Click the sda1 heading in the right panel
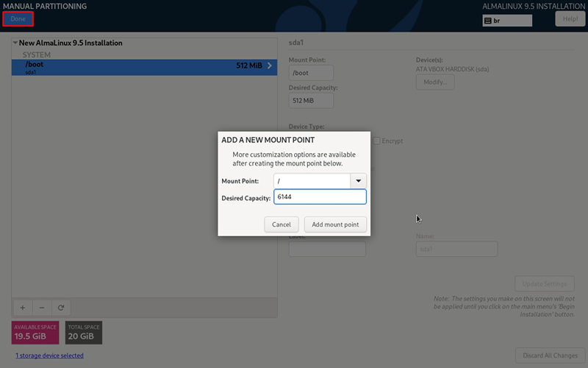Viewport: 588px width, 368px height. 296,43
